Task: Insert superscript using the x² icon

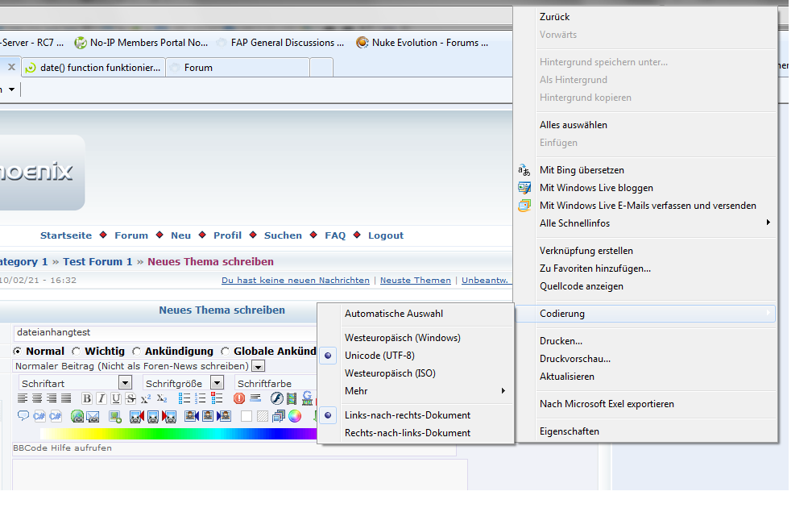Action: 146,398
